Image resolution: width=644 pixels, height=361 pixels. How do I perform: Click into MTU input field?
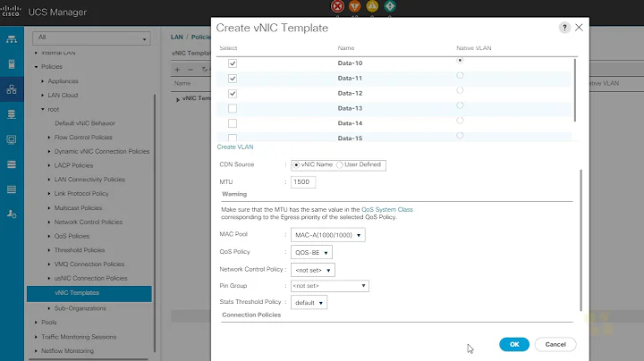303,182
